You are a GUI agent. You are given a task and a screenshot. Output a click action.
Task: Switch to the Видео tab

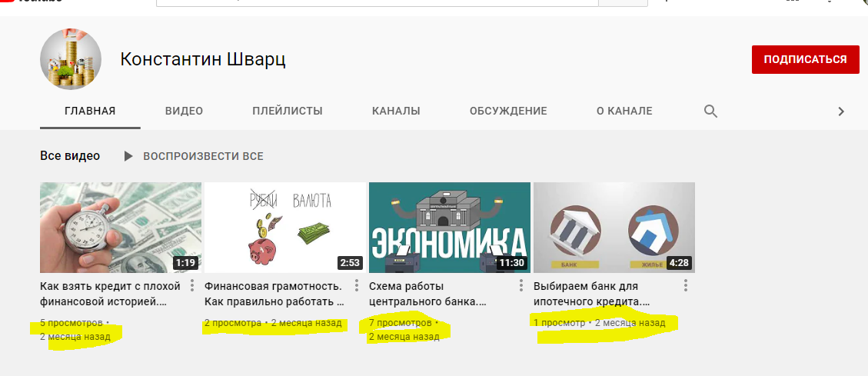click(x=184, y=111)
